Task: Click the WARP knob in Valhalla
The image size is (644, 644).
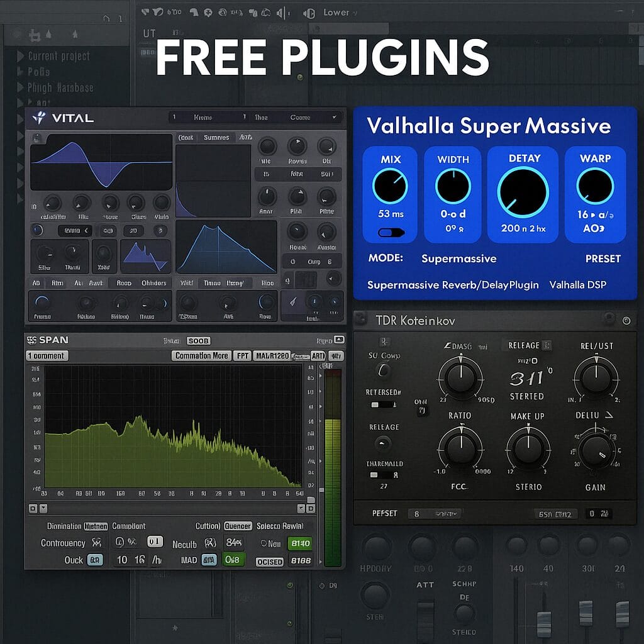Action: pos(595,186)
